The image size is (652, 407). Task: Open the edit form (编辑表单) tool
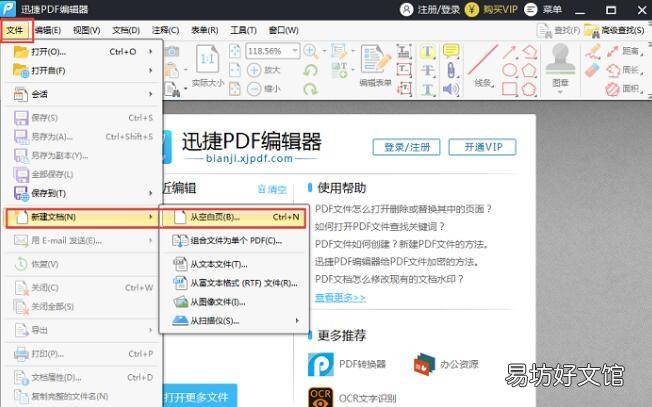375,65
